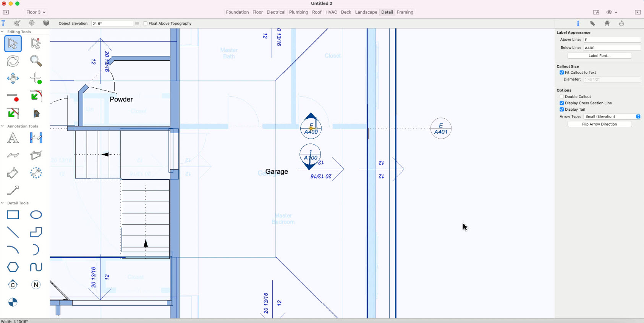Image resolution: width=644 pixels, height=323 pixels.
Task: Select the blue dimension tool
Action: pos(36,138)
